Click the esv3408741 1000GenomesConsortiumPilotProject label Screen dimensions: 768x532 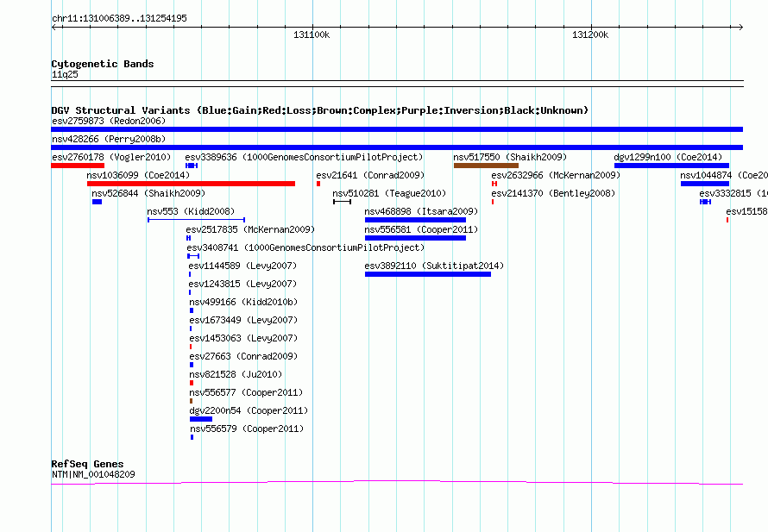(x=305, y=247)
